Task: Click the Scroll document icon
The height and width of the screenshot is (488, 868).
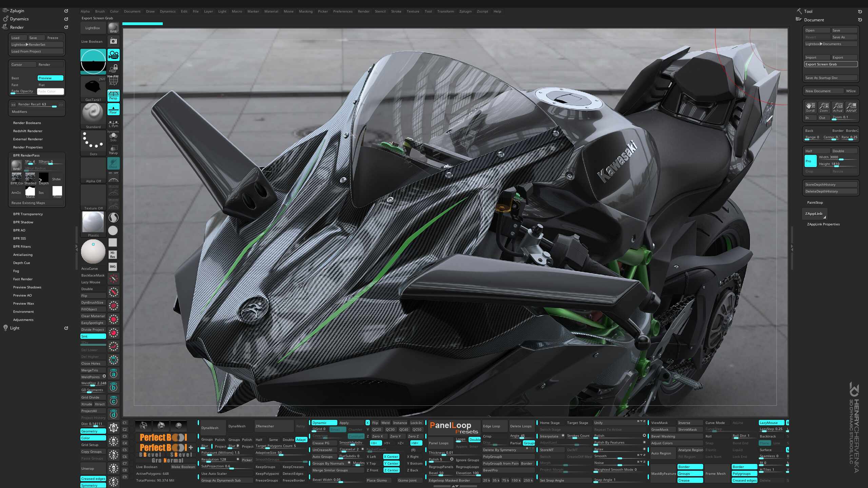Action: [x=810, y=107]
